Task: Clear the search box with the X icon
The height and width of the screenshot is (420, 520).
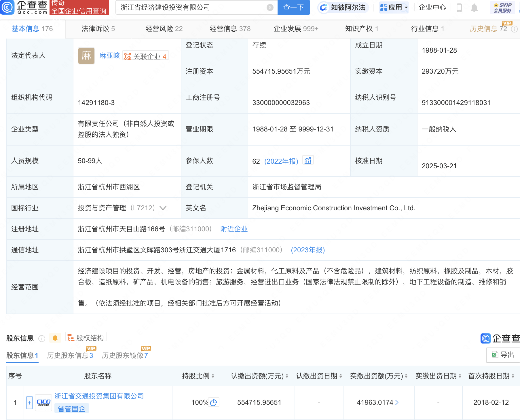Action: point(270,7)
